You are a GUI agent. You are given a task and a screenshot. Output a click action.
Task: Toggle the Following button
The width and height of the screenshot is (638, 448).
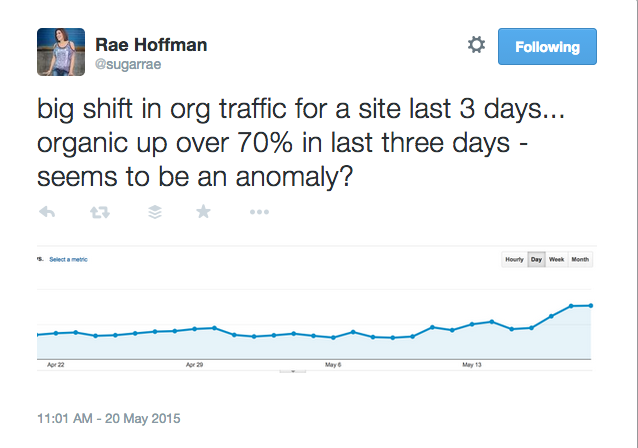point(547,46)
